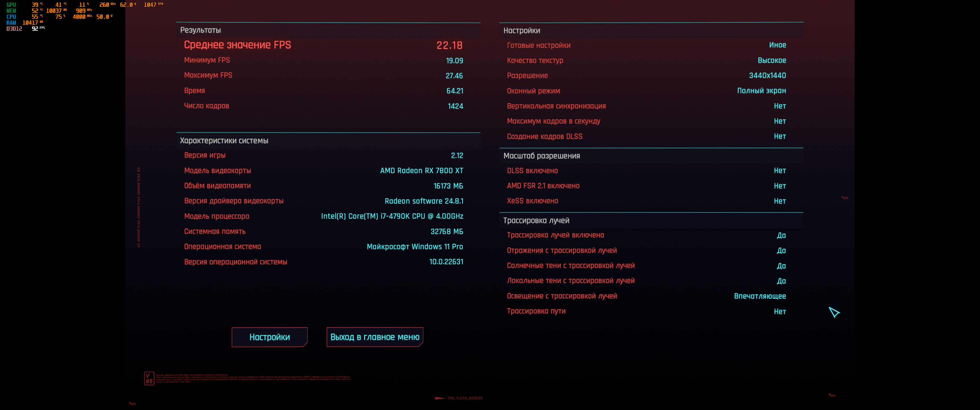The image size is (980, 410).
Task: Click Освещение с трассировкой лучей value Впечатляющее
Action: tap(759, 296)
